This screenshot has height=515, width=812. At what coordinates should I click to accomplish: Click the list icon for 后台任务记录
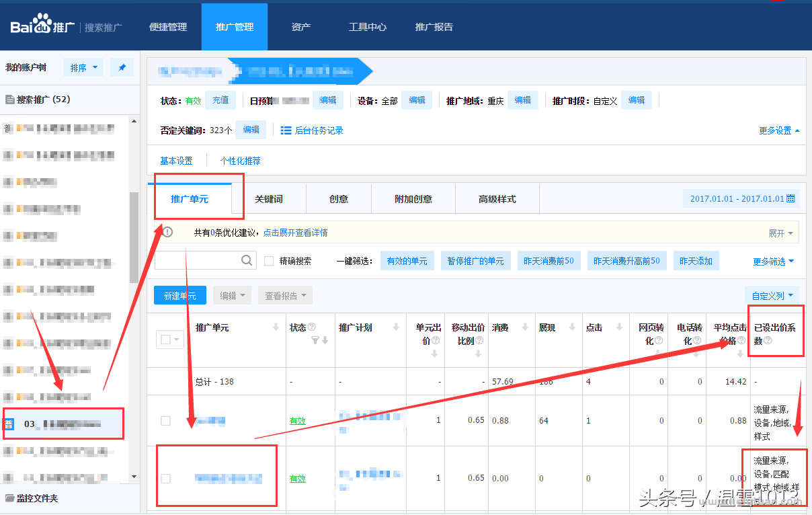[x=286, y=130]
